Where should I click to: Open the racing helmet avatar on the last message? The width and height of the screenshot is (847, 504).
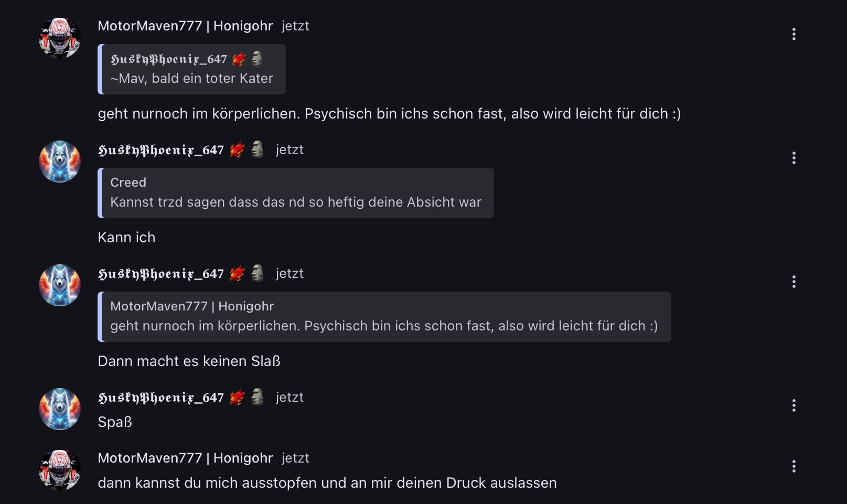(60, 470)
